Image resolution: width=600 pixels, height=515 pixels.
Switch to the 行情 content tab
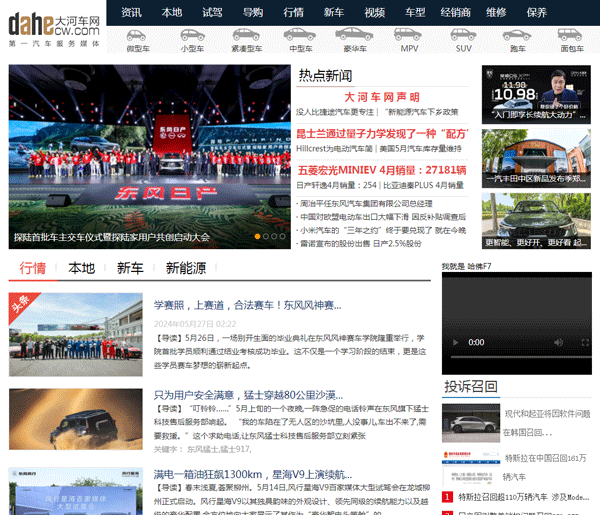pyautogui.click(x=33, y=268)
